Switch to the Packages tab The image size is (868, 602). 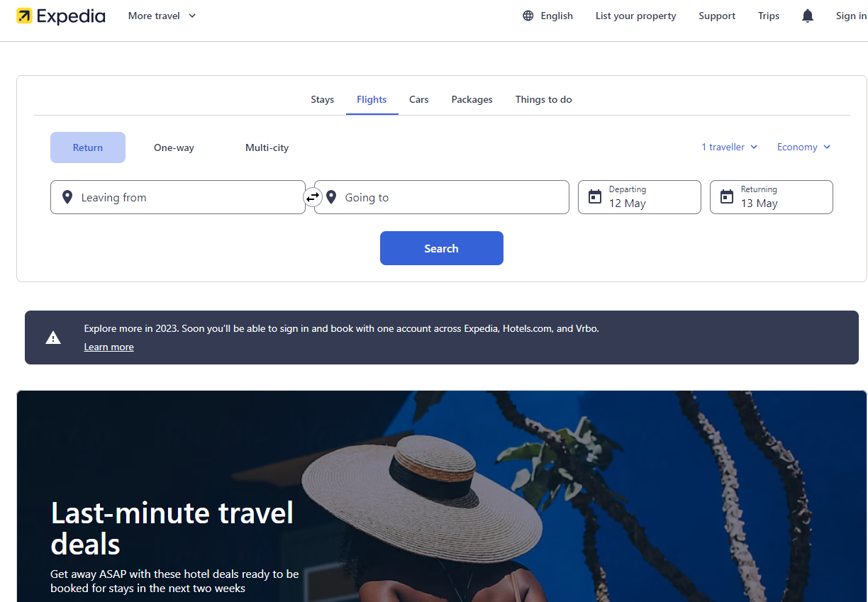click(x=472, y=99)
